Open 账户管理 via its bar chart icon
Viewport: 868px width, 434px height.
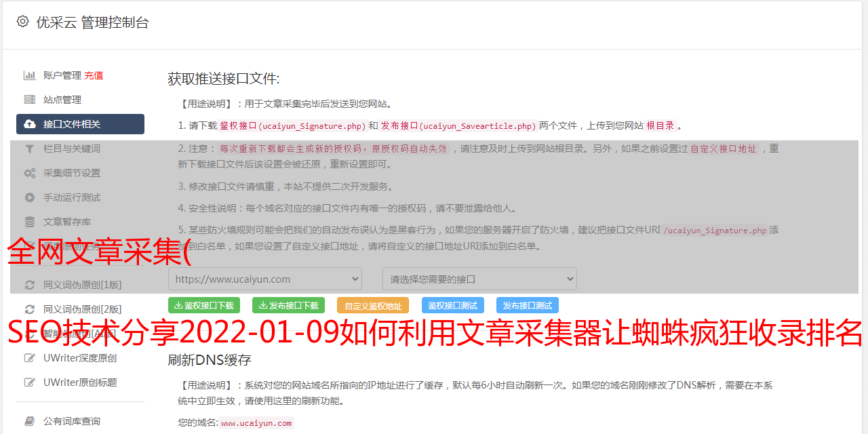30,75
